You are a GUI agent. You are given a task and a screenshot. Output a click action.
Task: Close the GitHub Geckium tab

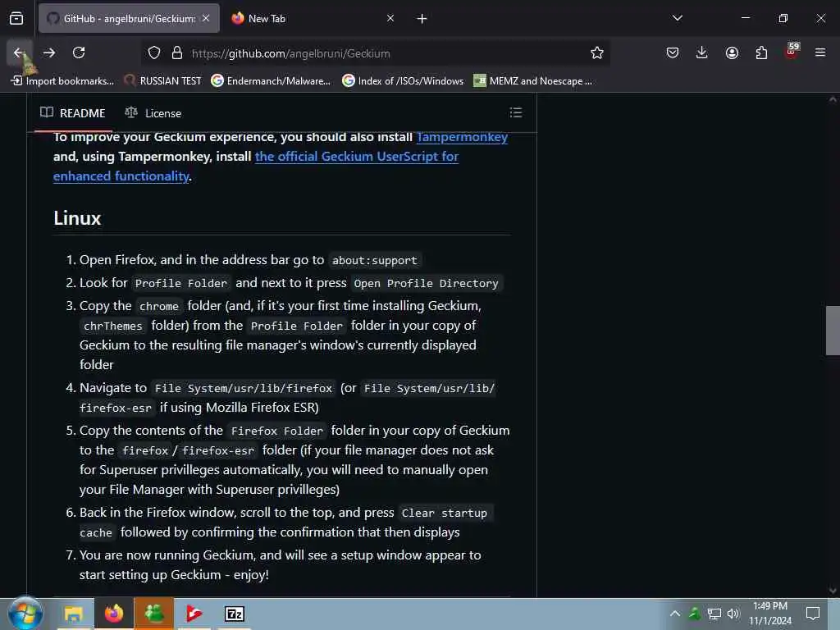pos(206,18)
